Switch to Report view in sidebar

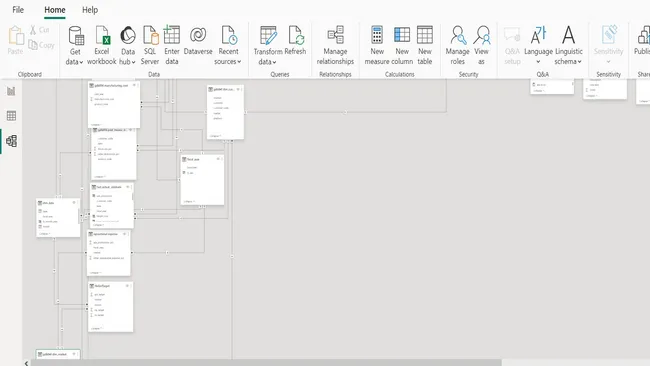(11, 91)
